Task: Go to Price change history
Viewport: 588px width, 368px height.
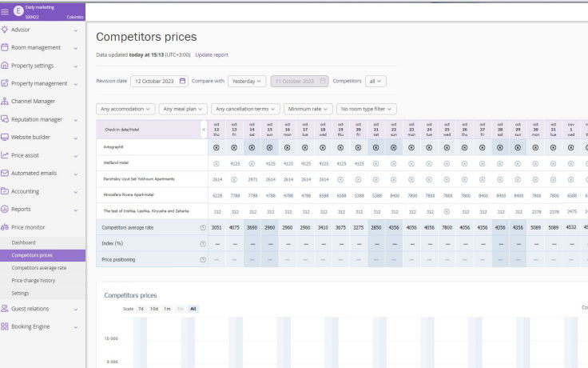Action: point(34,281)
